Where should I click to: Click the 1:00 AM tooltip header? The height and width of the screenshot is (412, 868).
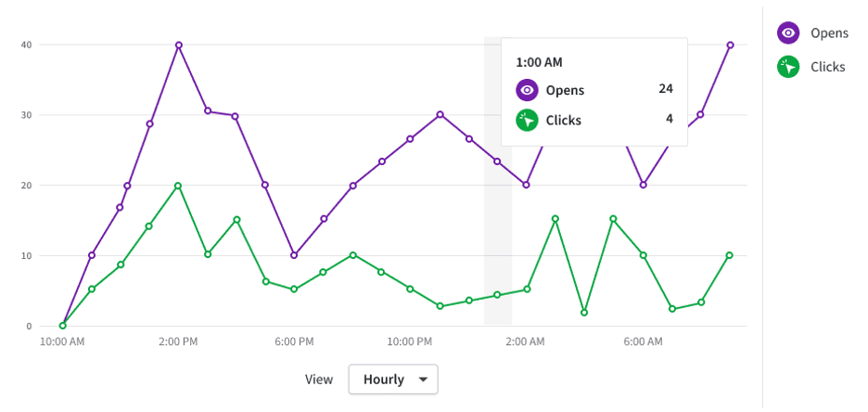[x=539, y=62]
